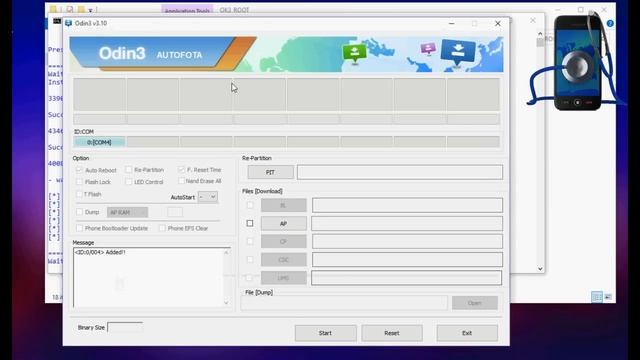Enable the LED Control option
The image size is (640, 360).
[x=129, y=182]
